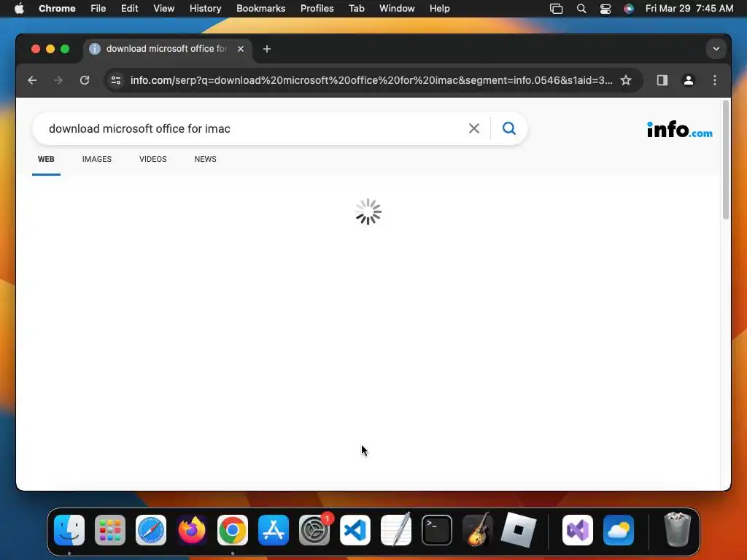Open Visual Studio from the Dock

(578, 530)
